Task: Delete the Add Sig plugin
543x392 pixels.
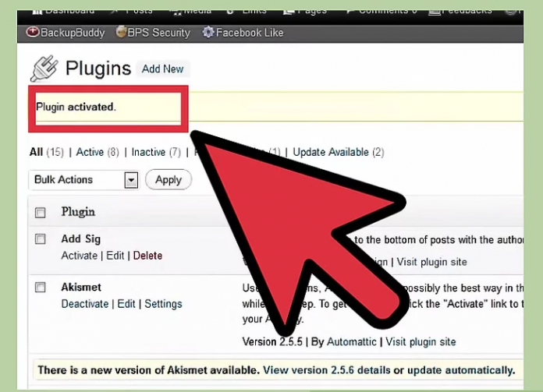Action: click(147, 256)
